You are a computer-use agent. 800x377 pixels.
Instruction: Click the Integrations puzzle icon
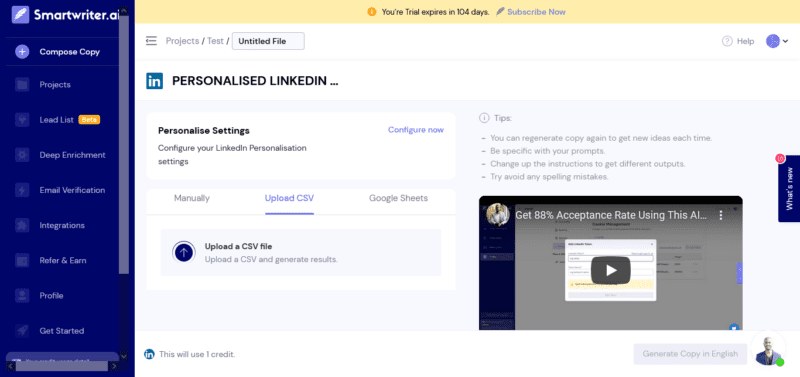point(22,225)
